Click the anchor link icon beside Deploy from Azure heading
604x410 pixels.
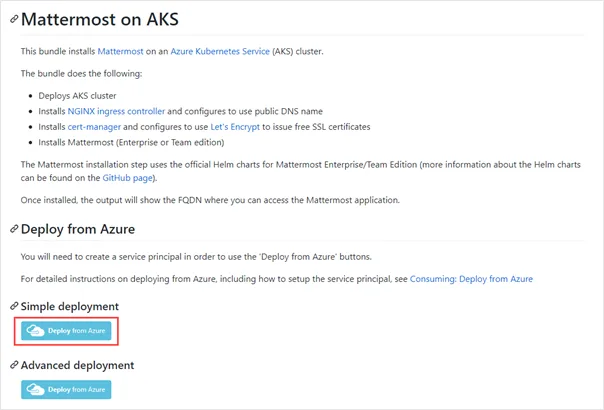pos(14,229)
